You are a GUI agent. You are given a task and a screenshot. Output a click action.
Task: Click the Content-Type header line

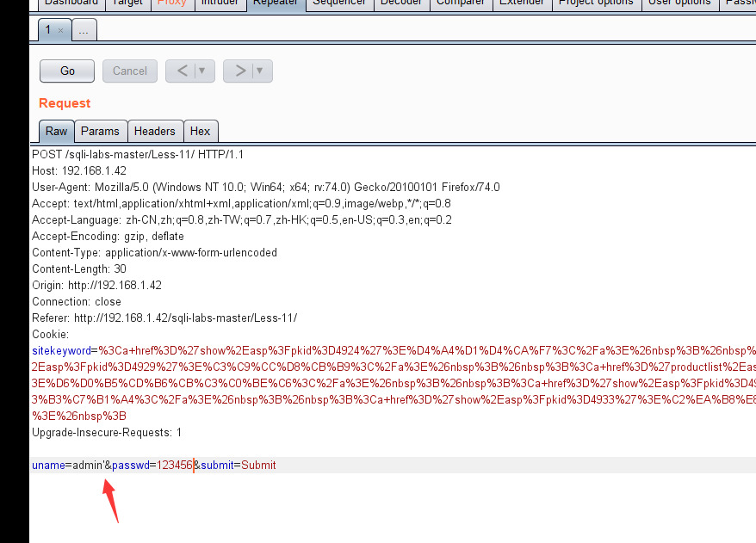[154, 253]
